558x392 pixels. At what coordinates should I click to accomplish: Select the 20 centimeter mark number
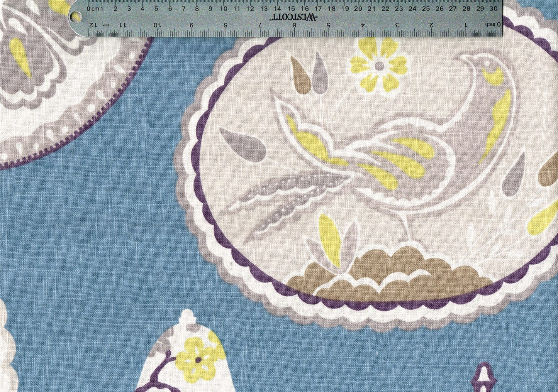pyautogui.click(x=358, y=8)
